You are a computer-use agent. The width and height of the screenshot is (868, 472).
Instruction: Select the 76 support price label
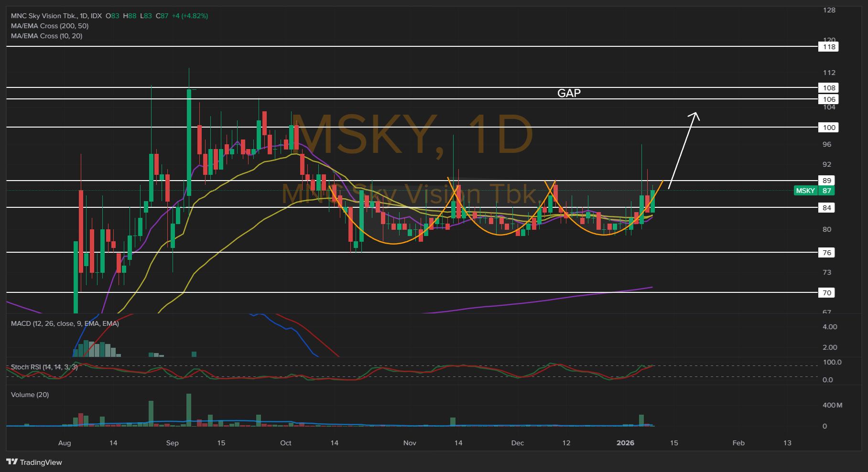(827, 253)
